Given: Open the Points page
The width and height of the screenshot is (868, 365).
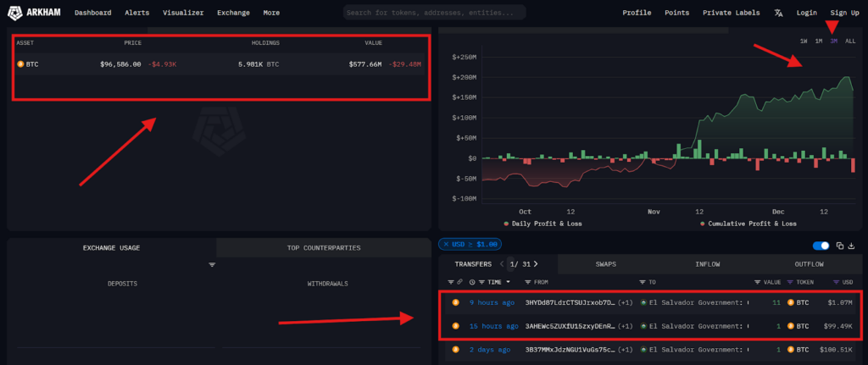Looking at the screenshot, I should pos(676,13).
